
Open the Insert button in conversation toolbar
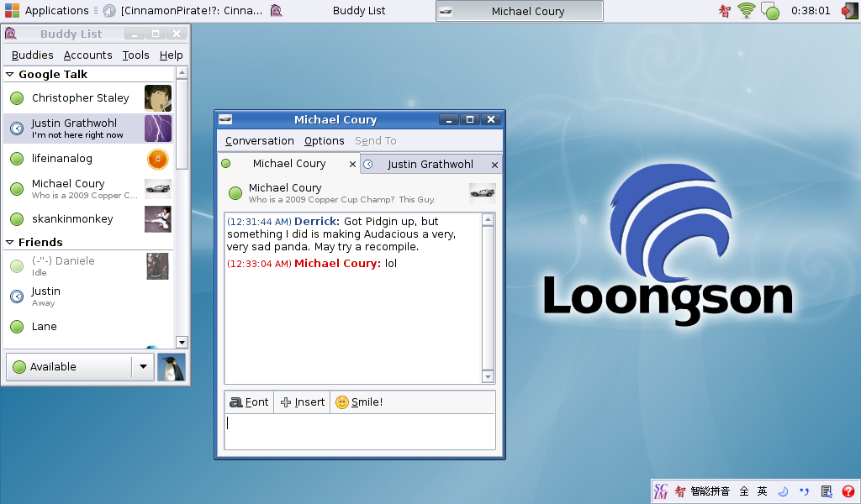[302, 402]
